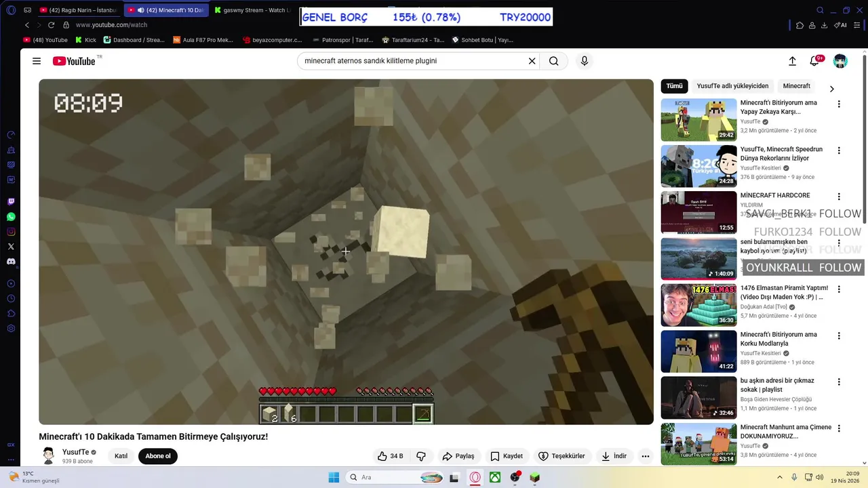This screenshot has height=488, width=868.
Task: Open the (48) YouTube bookmark
Action: (45, 40)
